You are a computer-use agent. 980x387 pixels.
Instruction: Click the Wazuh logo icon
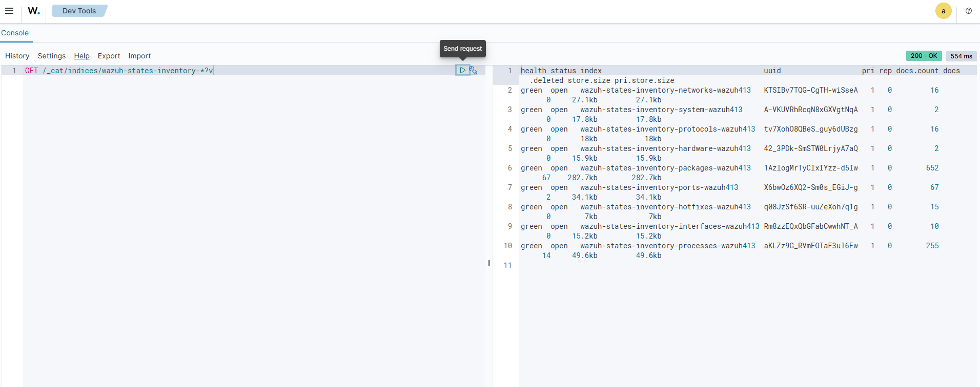(34, 11)
